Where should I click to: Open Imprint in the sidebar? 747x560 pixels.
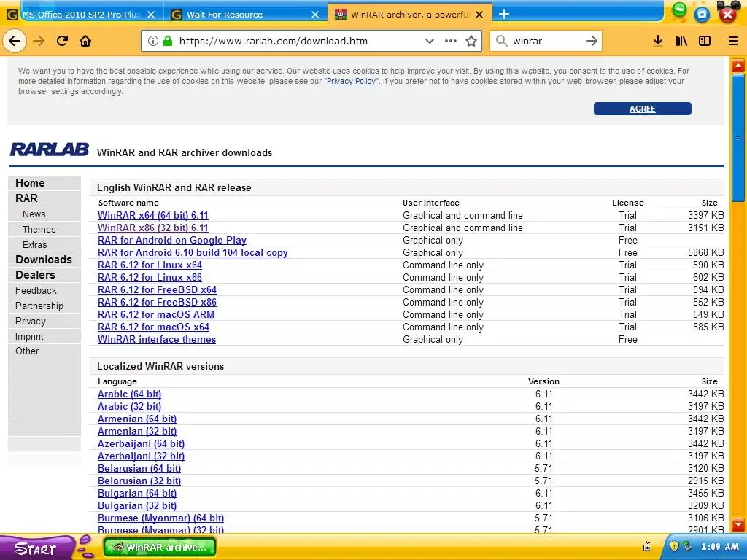click(29, 336)
